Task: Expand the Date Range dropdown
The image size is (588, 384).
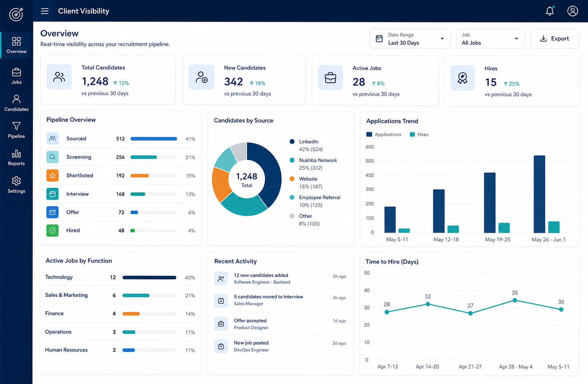Action: click(x=410, y=39)
